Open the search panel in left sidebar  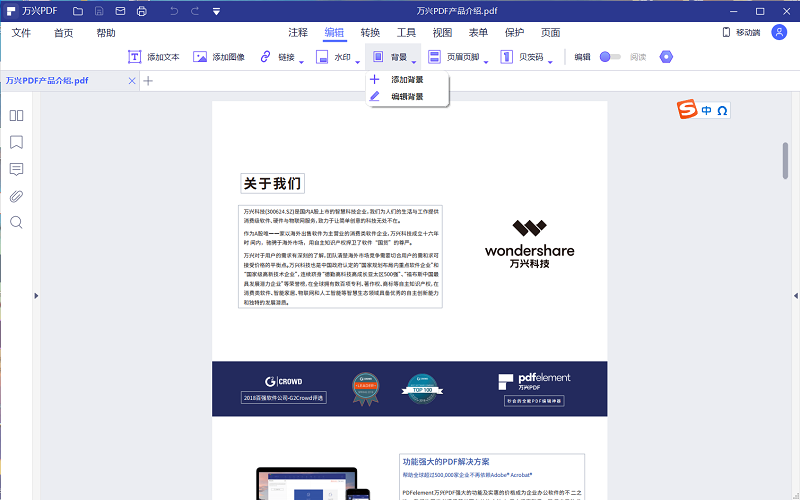point(16,222)
